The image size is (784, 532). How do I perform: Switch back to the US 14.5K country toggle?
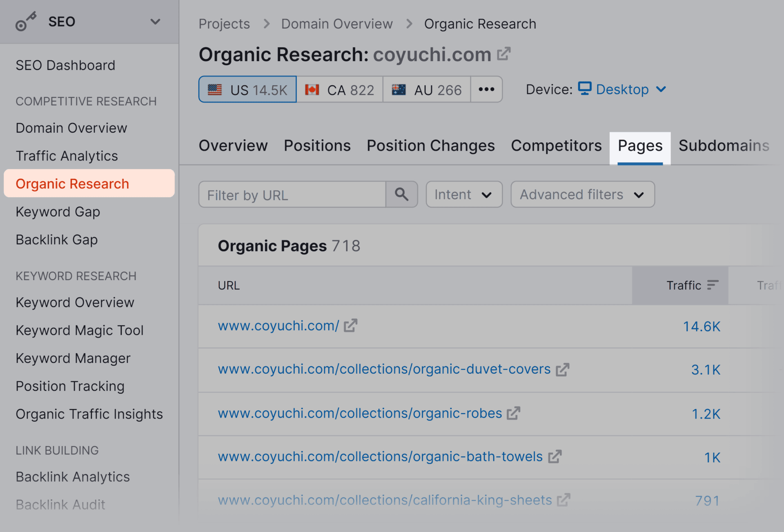click(247, 89)
